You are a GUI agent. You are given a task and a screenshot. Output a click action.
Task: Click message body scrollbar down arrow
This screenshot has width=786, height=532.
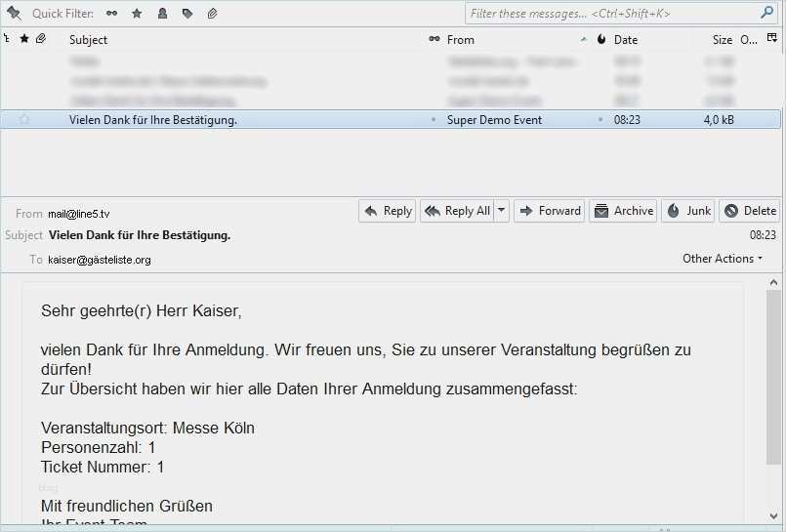773,515
